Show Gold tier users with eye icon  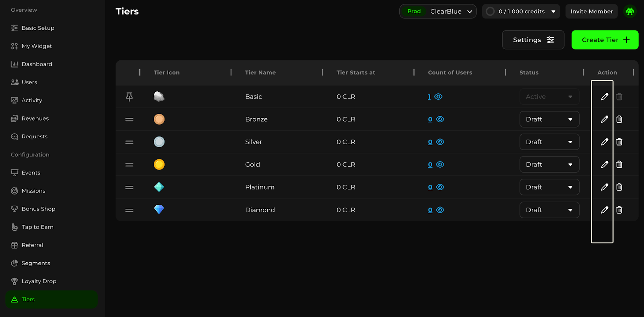click(x=440, y=165)
